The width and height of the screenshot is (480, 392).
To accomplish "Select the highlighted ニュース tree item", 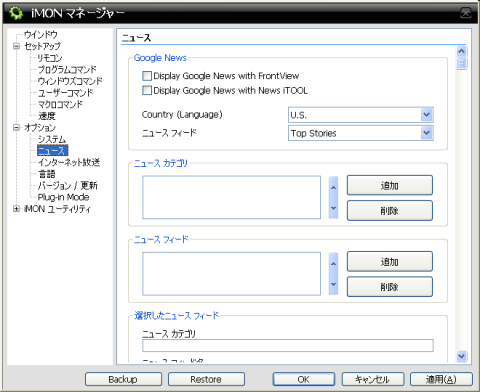I will click(52, 151).
